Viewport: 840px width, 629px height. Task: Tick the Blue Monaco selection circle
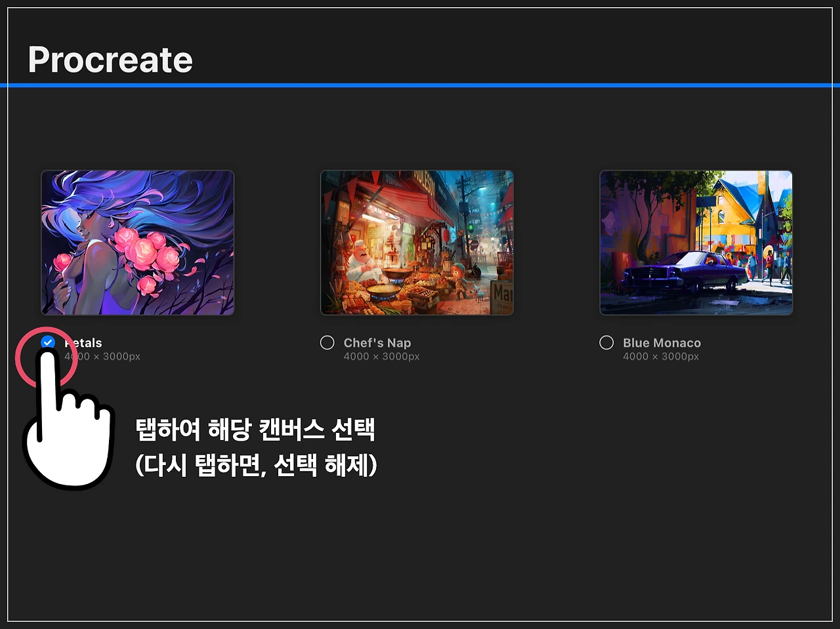pyautogui.click(x=606, y=342)
